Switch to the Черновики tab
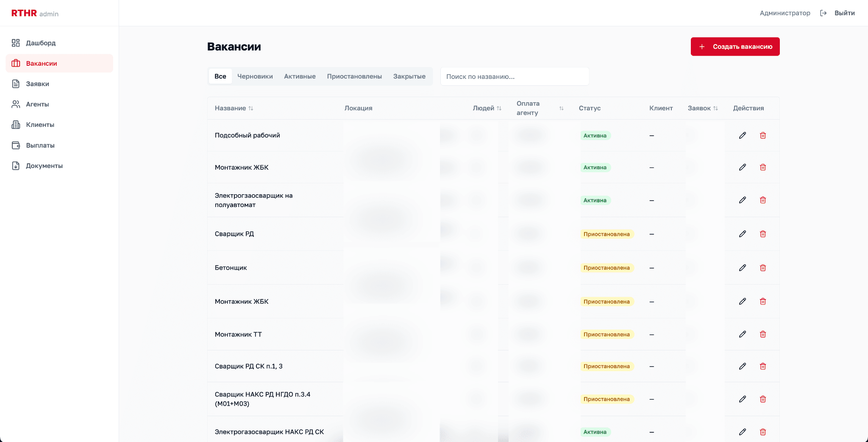The height and width of the screenshot is (442, 868). [x=255, y=76]
